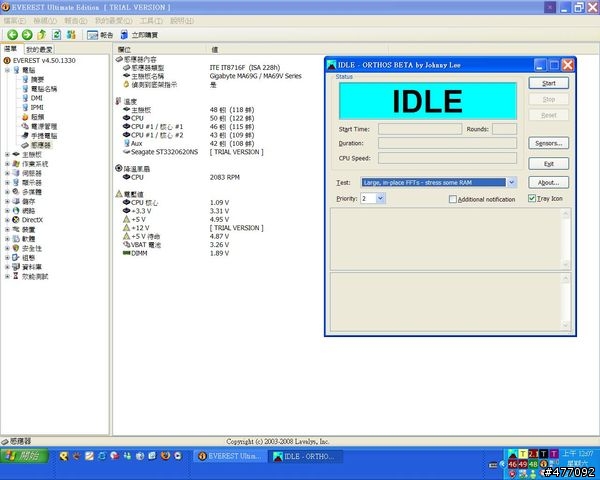Image resolution: width=600 pixels, height=480 pixels.
Task: Expand the Motherboard (主機板) tree node
Action: point(7,154)
